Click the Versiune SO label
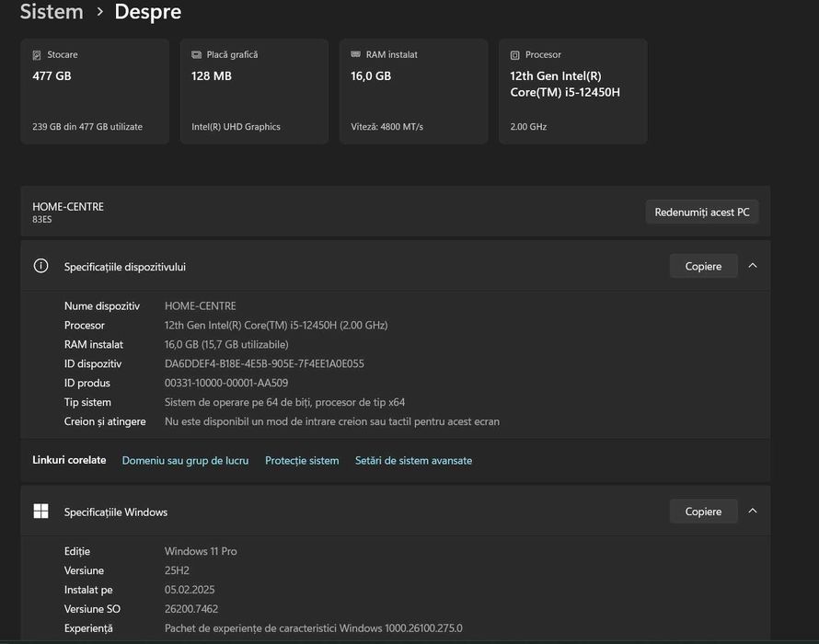 click(x=92, y=609)
